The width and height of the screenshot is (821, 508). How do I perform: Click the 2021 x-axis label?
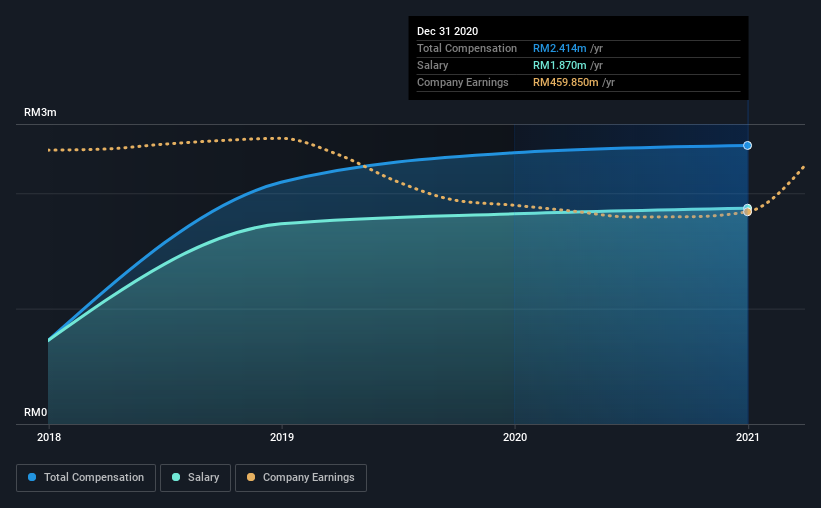747,437
